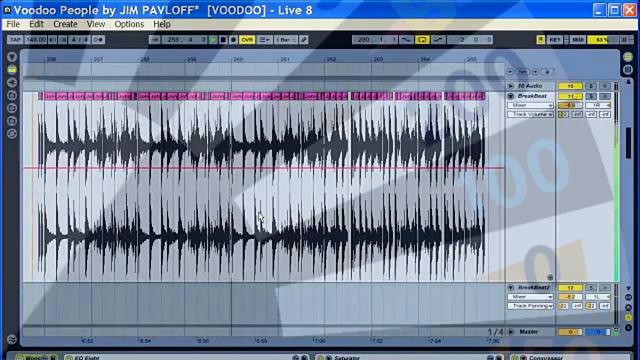Screen dimensions: 640x360
Task: Open the Plug-In Device Browser
Action: coord(12,82)
